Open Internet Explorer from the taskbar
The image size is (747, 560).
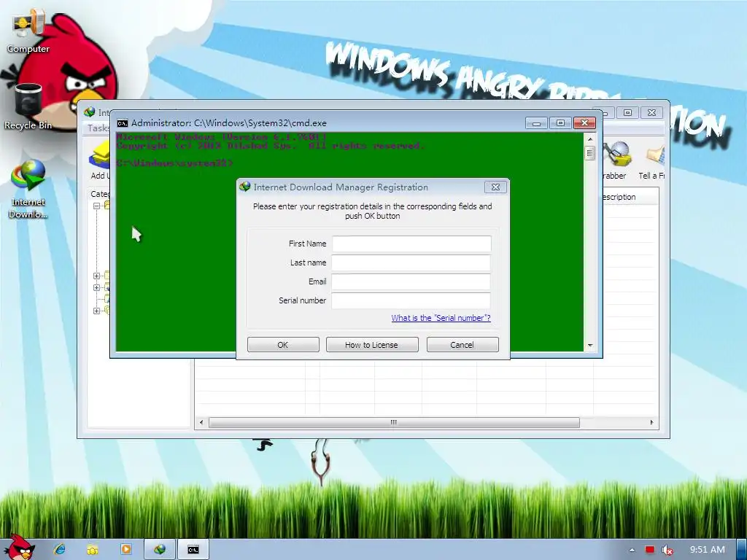(x=60, y=549)
